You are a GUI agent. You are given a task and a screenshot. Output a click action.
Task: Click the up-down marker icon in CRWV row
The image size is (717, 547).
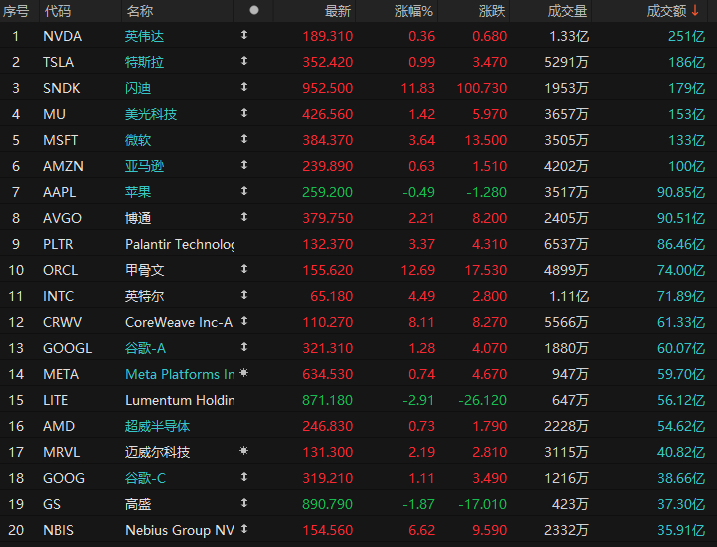point(244,321)
